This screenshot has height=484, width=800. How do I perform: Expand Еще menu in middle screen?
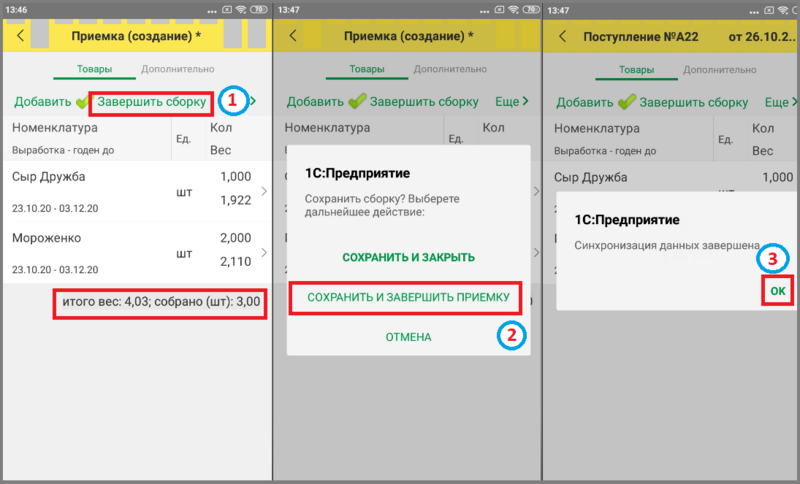pos(511,101)
